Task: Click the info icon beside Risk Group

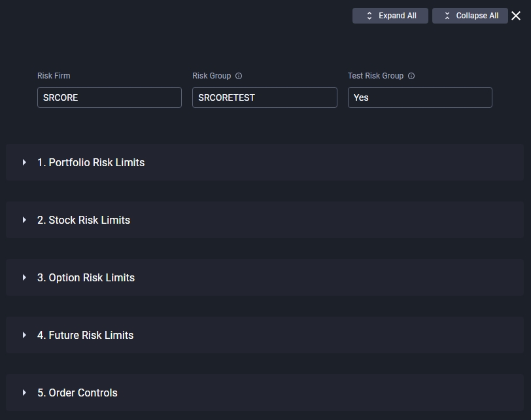Action: (239, 76)
